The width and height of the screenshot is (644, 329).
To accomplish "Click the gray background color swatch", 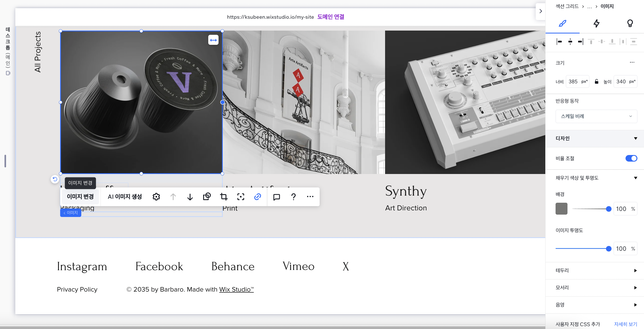I will pyautogui.click(x=561, y=209).
